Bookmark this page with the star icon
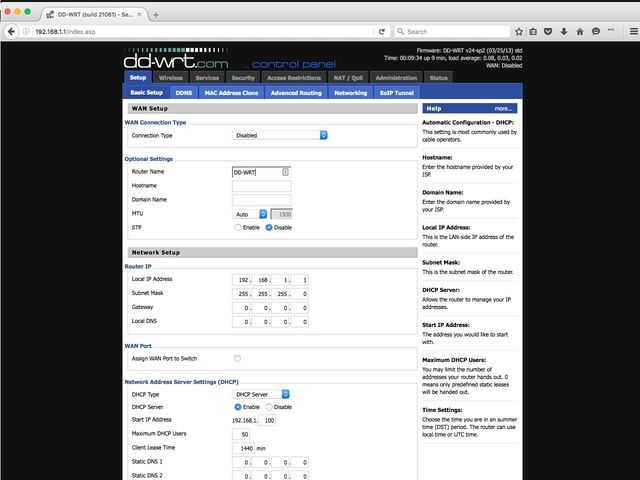Viewport: 640px width, 480px height. [x=519, y=31]
